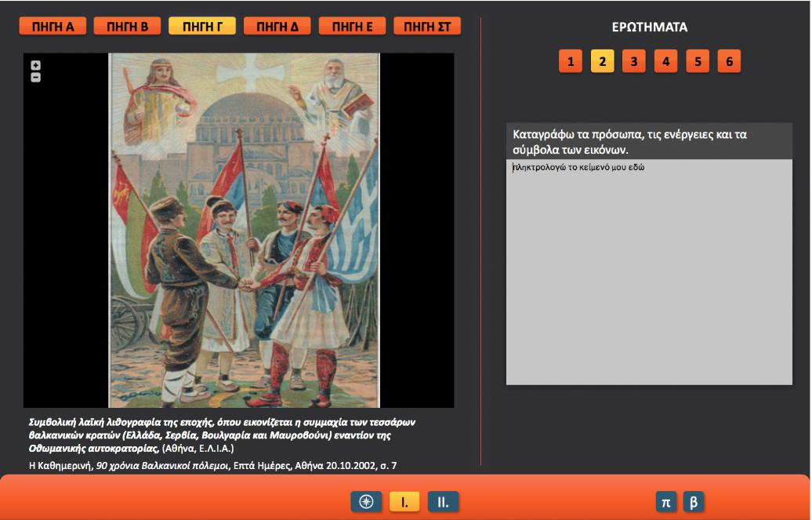Click the ΕΡΩΤΗΜΑΤΑ heading

[650, 27]
